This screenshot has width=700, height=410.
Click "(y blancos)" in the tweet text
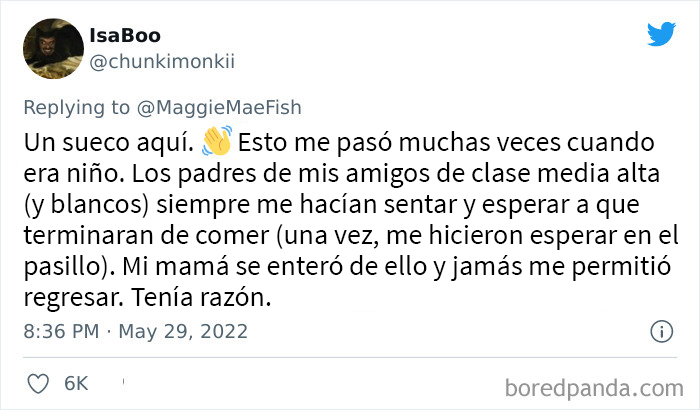click(86, 205)
